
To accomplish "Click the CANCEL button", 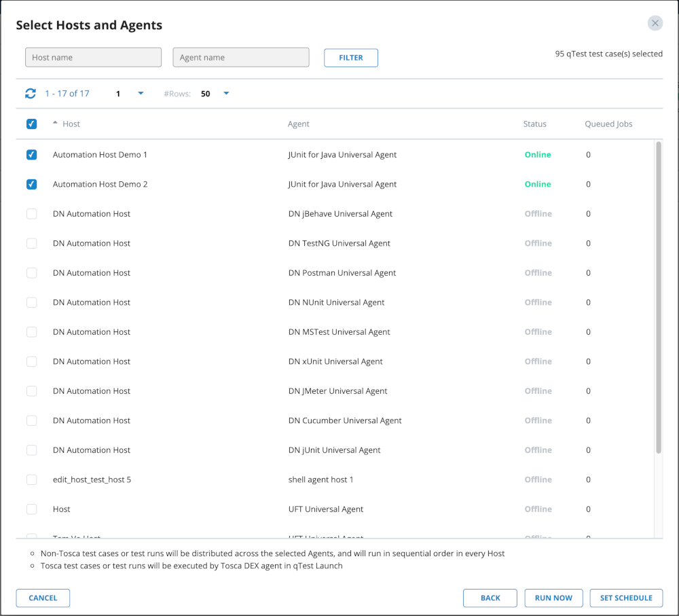I will [43, 598].
